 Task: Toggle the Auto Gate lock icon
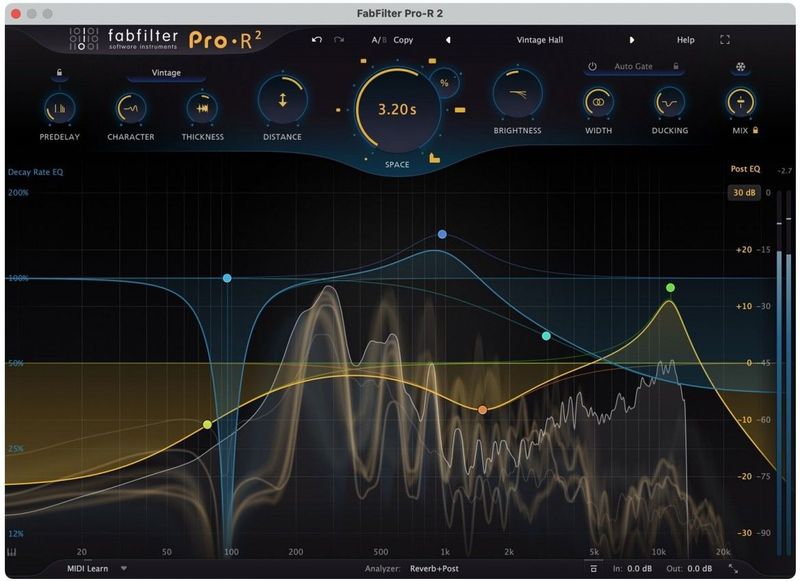tap(676, 66)
